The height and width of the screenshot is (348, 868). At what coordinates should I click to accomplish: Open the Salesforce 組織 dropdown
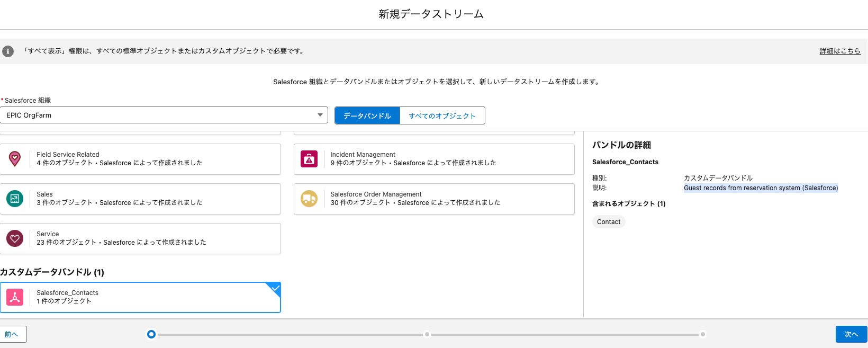164,115
